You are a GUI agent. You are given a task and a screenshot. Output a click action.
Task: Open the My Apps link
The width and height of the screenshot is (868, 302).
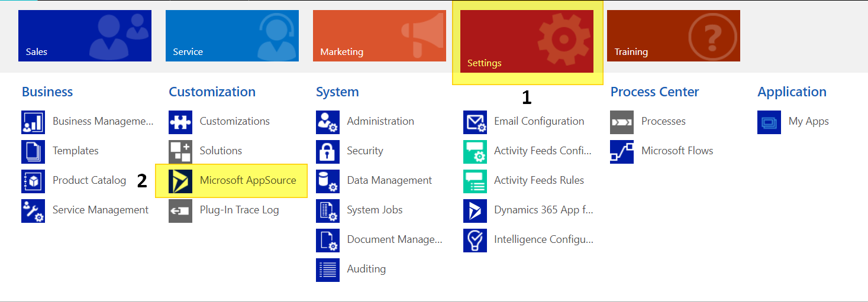pos(809,121)
